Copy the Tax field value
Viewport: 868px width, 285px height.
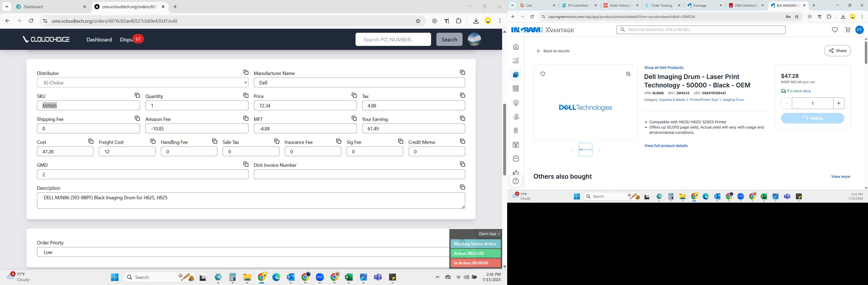[462, 95]
